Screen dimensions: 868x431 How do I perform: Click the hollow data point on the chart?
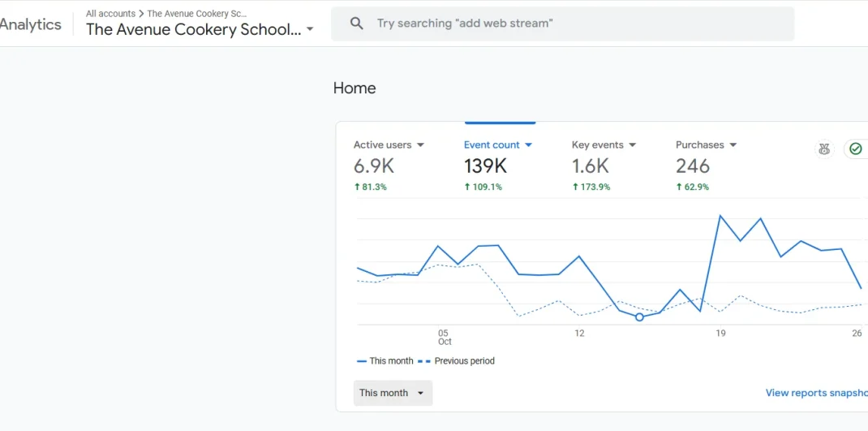[639, 317]
